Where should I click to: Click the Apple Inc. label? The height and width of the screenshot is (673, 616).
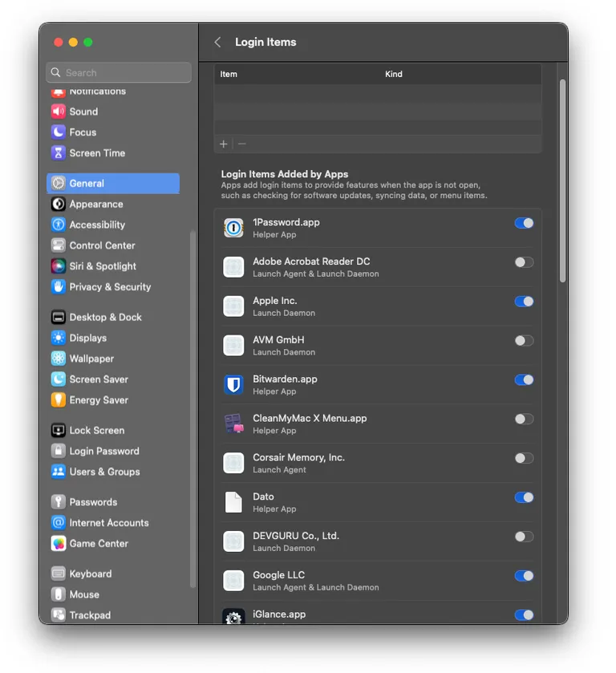point(275,301)
